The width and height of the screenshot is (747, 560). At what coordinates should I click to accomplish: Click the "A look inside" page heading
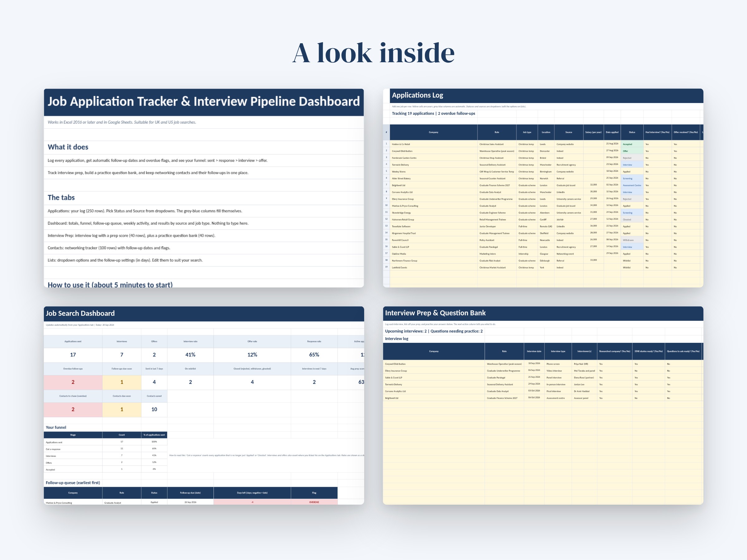coord(374,53)
